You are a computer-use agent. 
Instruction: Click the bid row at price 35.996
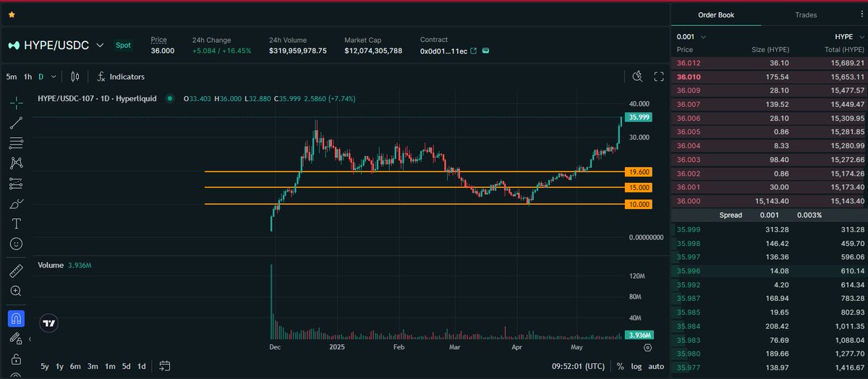click(x=770, y=271)
